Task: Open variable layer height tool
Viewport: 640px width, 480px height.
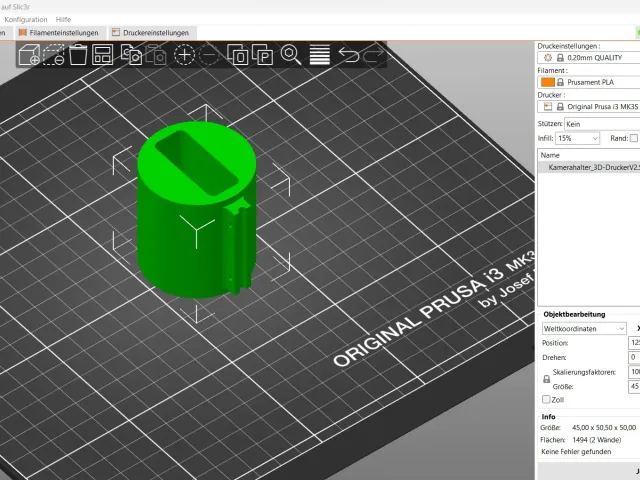Action: tap(320, 55)
